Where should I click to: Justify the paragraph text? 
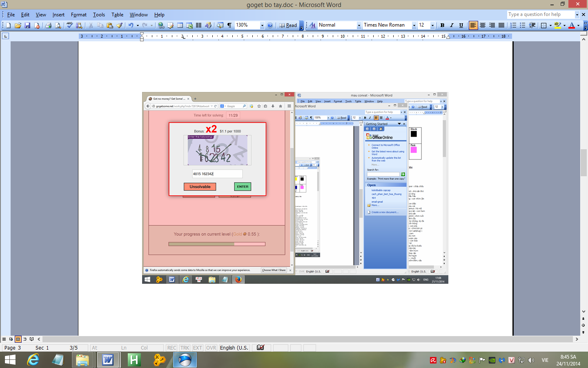point(501,25)
